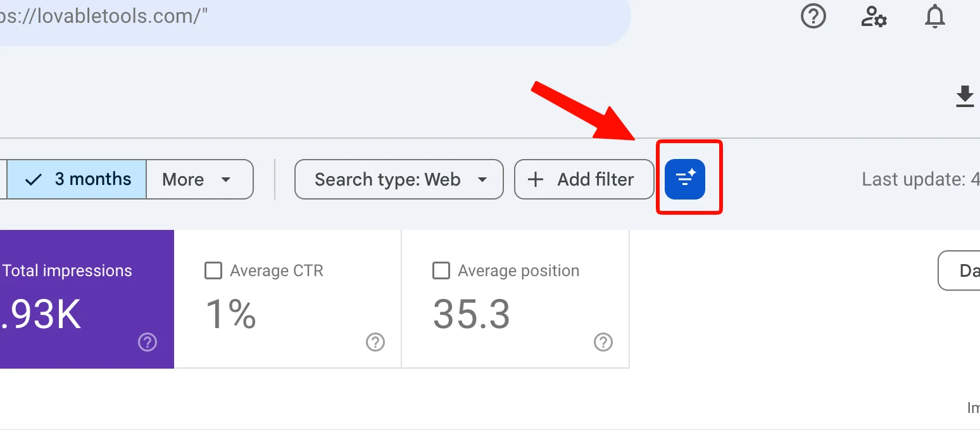Click the plus icon inside Add filter
The image size is (980, 432).
click(536, 179)
